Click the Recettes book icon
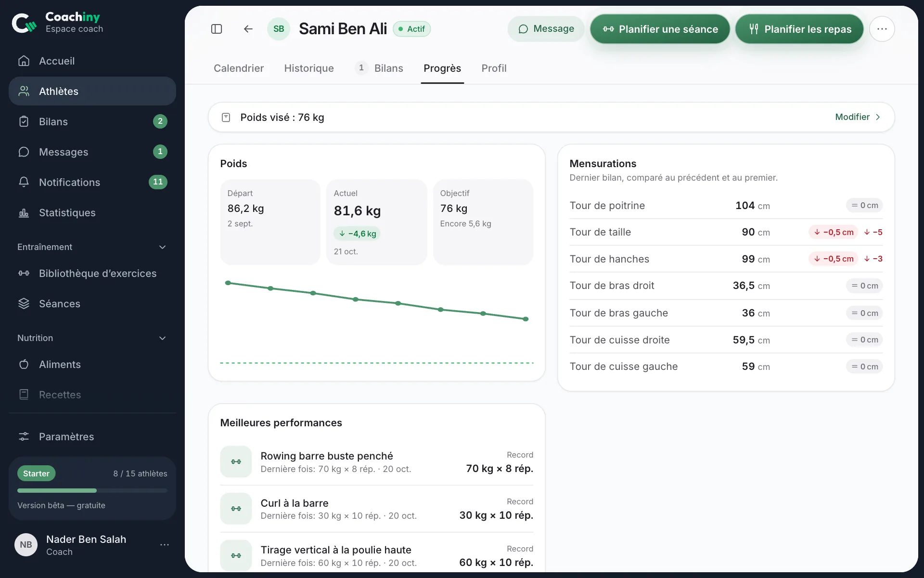Image resolution: width=924 pixels, height=578 pixels. [24, 394]
